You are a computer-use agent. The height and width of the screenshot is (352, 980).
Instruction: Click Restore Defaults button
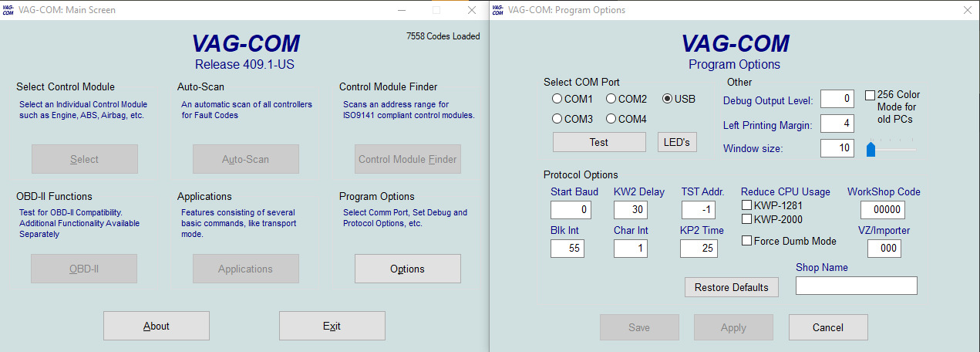tap(732, 287)
